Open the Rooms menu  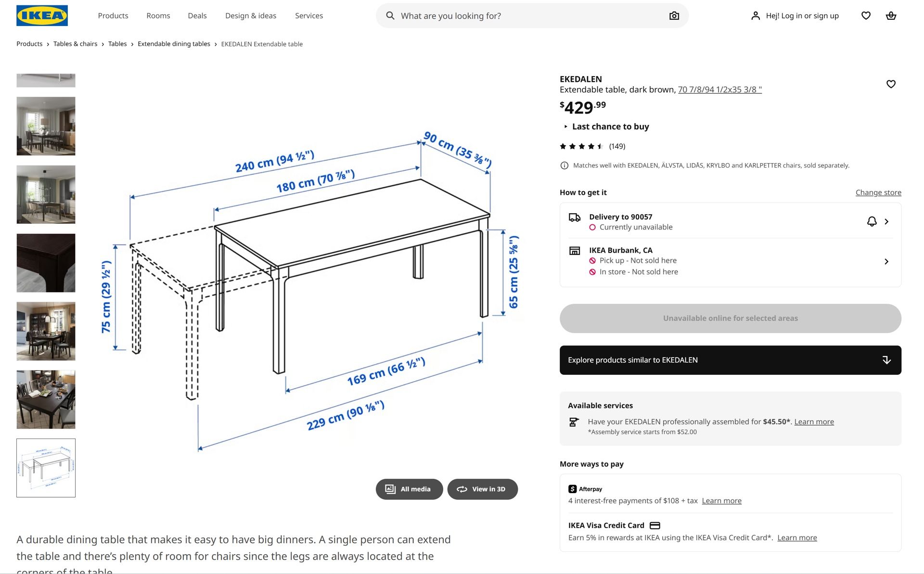pyautogui.click(x=158, y=15)
